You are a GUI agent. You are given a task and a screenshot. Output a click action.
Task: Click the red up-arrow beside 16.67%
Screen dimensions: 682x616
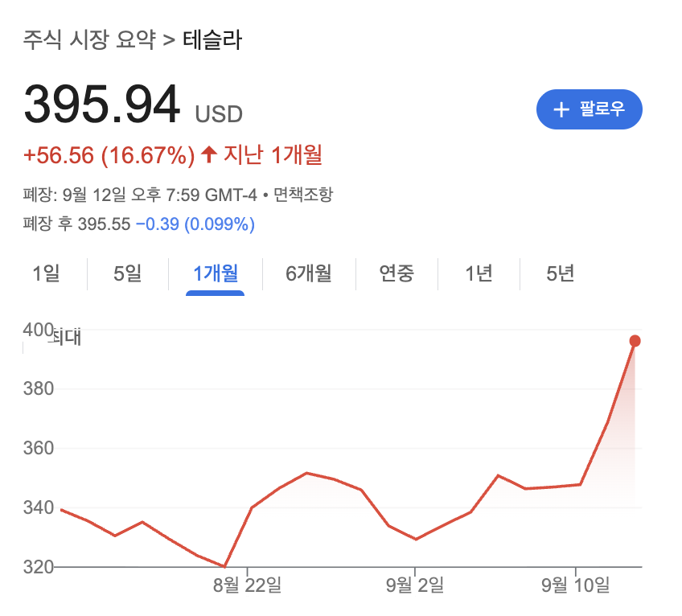pyautogui.click(x=209, y=154)
